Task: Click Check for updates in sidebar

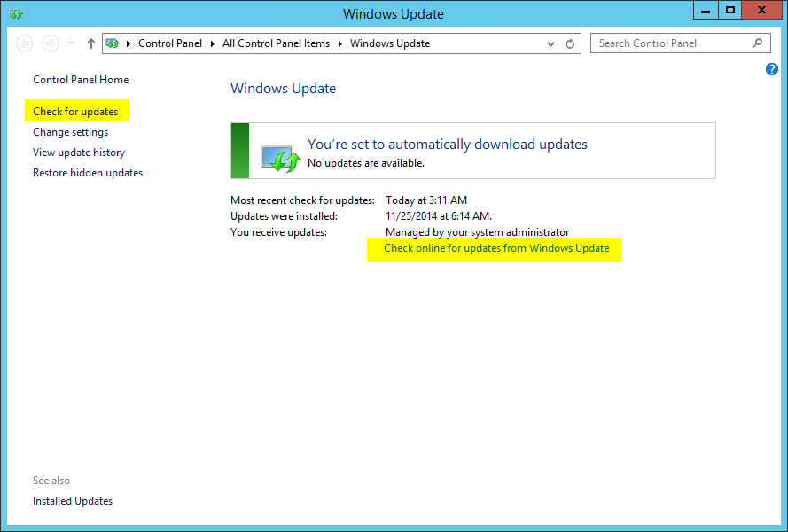Action: (x=75, y=112)
